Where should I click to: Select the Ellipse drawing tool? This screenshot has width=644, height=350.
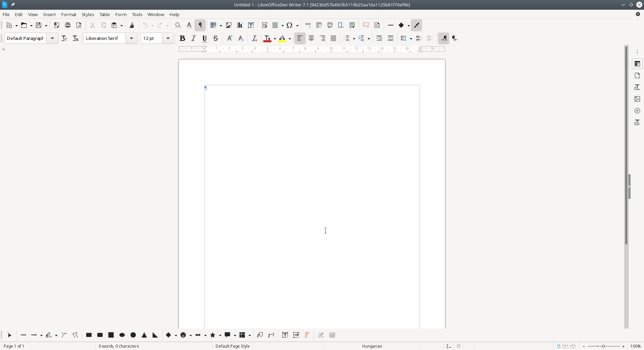coord(122,335)
